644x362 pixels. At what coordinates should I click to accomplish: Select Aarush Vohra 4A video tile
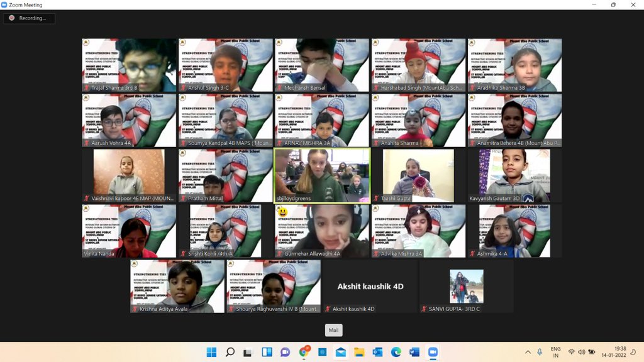pos(129,120)
